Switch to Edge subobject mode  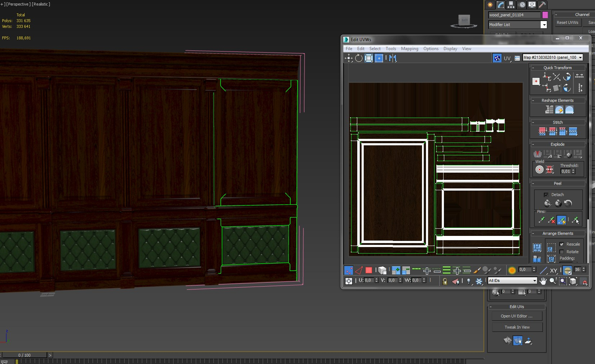point(359,270)
